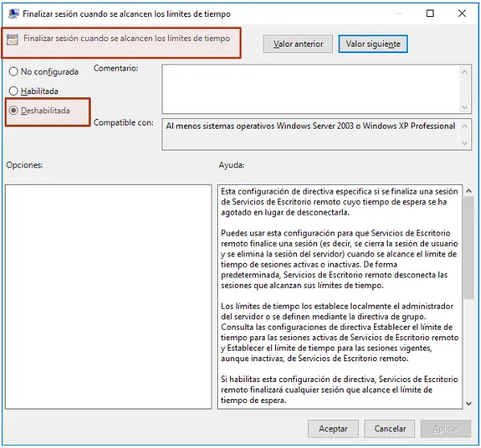Click the policy setting icon beside the heading
This screenshot has height=448, width=481.
[13, 39]
